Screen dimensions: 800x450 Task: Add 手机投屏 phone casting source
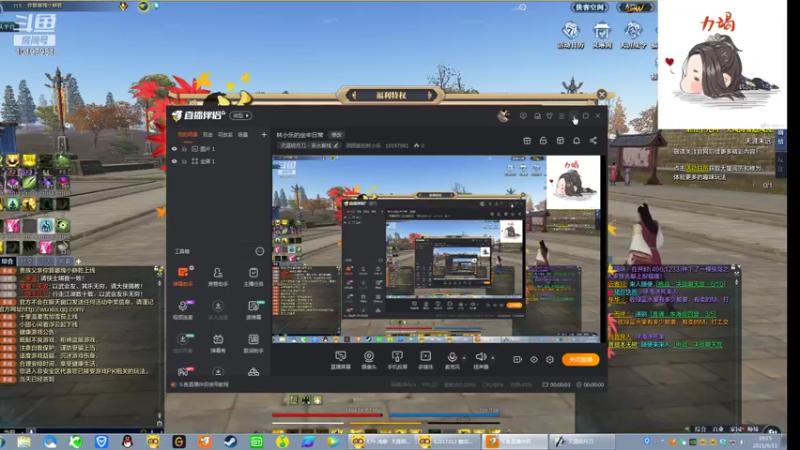click(397, 360)
